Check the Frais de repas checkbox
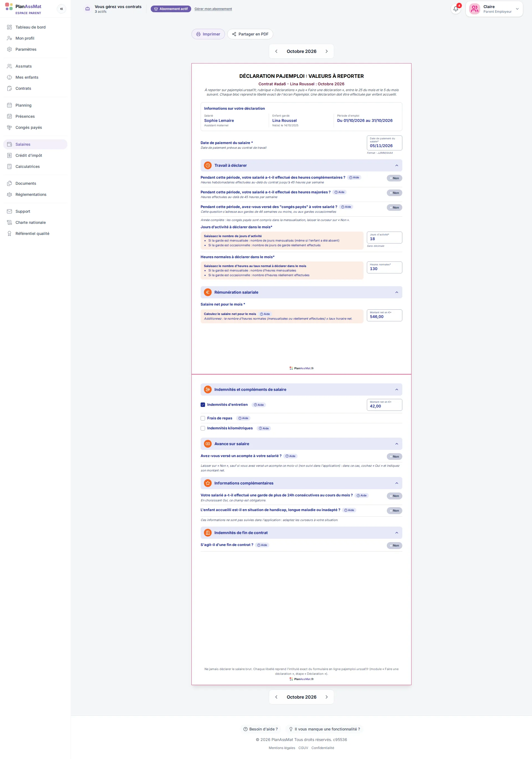 coord(203,418)
